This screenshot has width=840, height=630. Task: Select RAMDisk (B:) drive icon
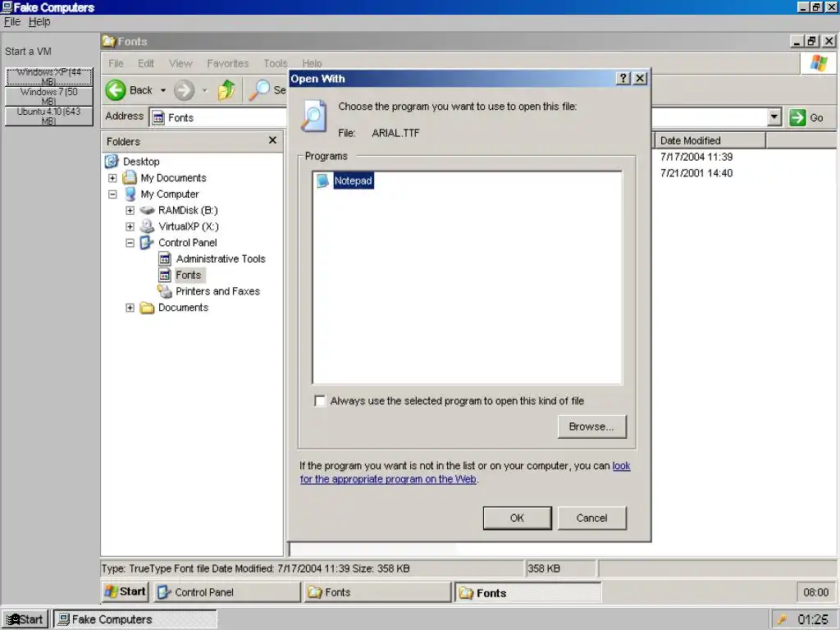(148, 211)
